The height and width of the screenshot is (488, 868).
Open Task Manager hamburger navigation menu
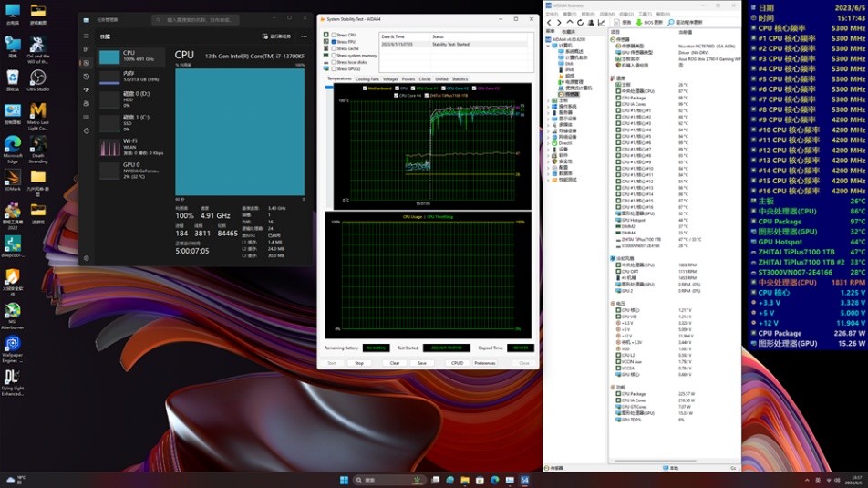click(87, 36)
